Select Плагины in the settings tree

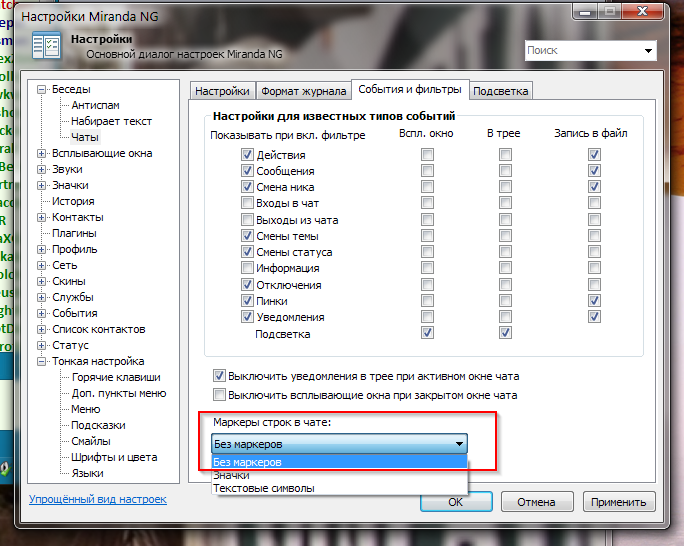click(74, 233)
